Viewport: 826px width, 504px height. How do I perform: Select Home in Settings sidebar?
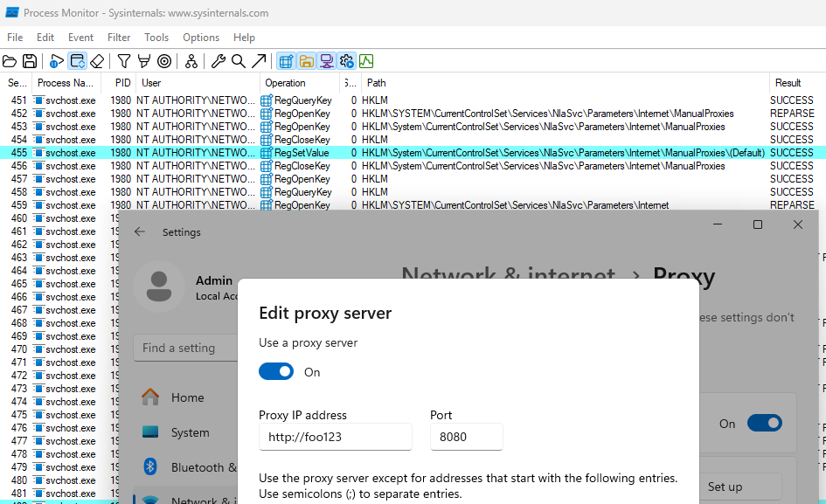pyautogui.click(x=187, y=397)
